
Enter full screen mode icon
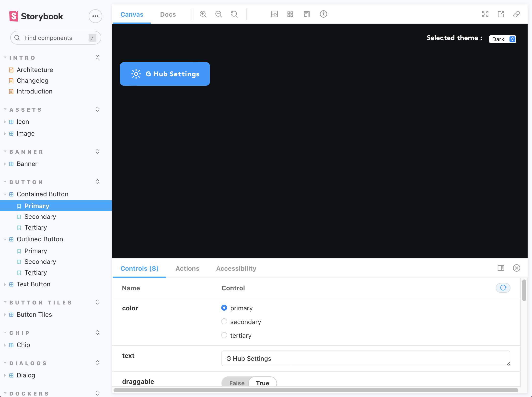click(x=485, y=14)
